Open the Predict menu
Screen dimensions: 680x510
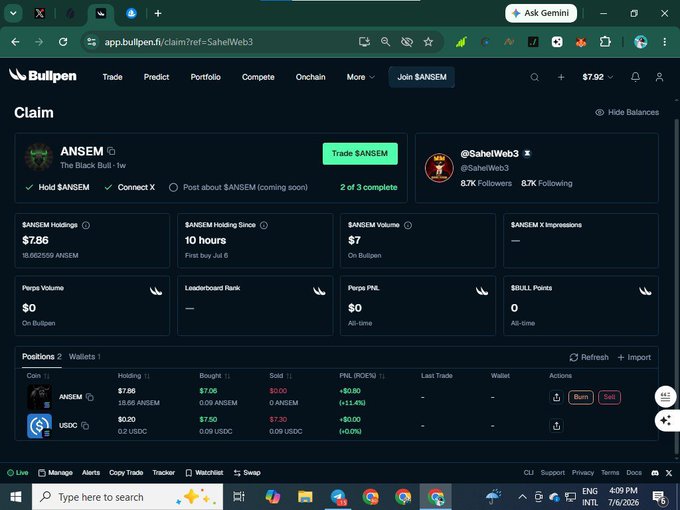coord(156,77)
